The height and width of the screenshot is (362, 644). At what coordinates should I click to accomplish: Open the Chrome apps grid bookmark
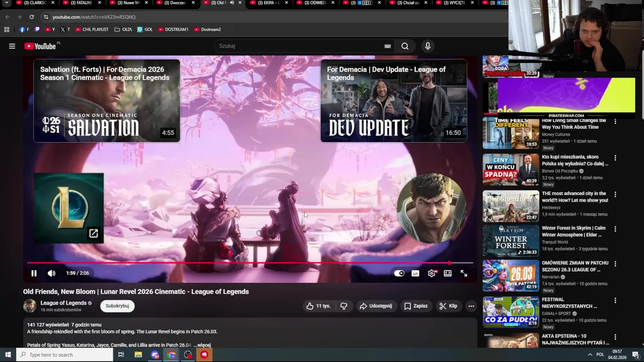click(x=7, y=29)
